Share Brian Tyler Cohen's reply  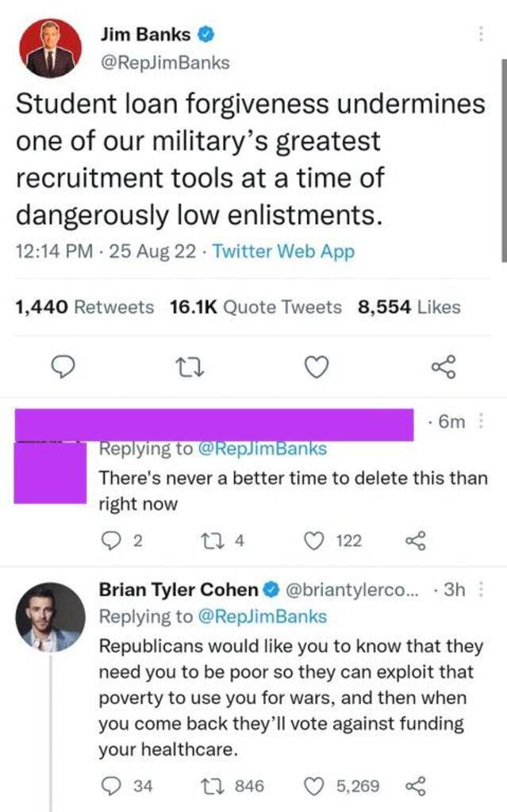coord(415,786)
